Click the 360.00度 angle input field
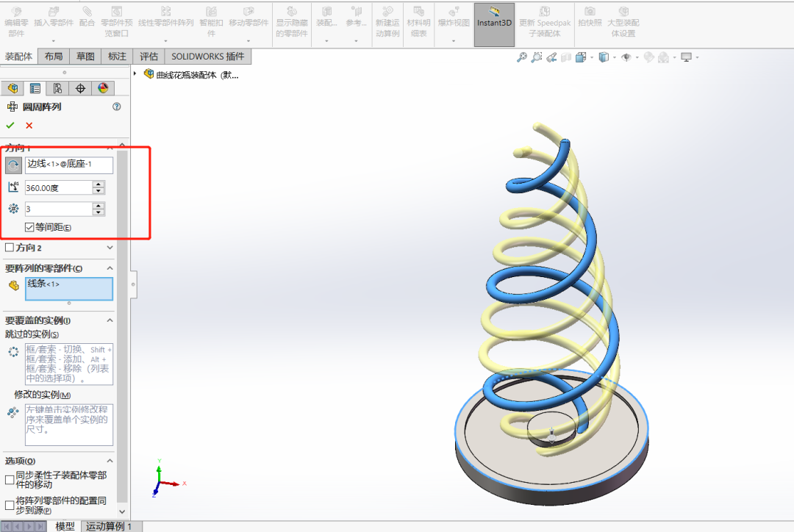The image size is (794, 532). pyautogui.click(x=59, y=188)
